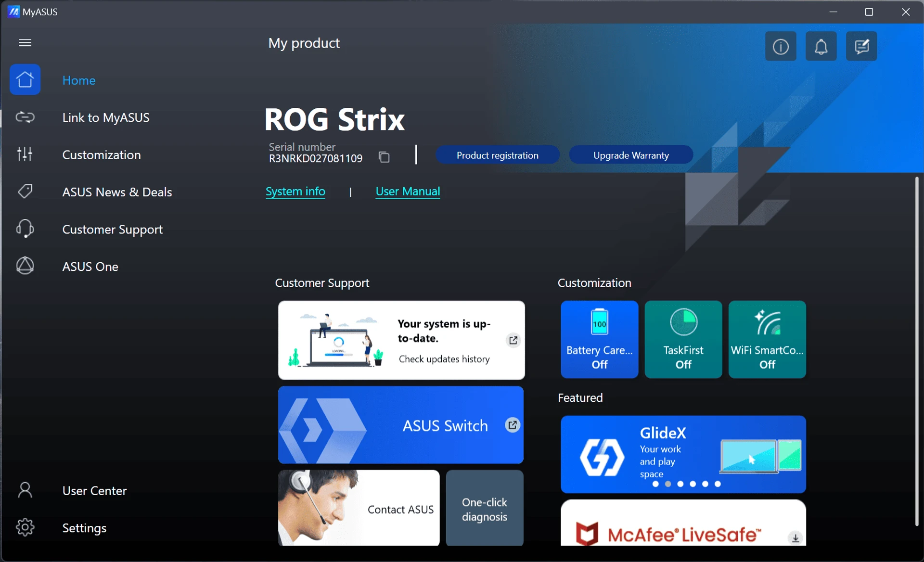Click the Customer Support section heading
Image resolution: width=924 pixels, height=562 pixels.
coord(322,283)
